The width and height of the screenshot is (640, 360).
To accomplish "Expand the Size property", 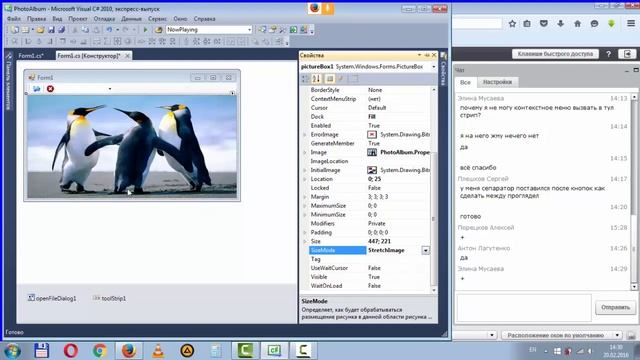I will point(305,241).
